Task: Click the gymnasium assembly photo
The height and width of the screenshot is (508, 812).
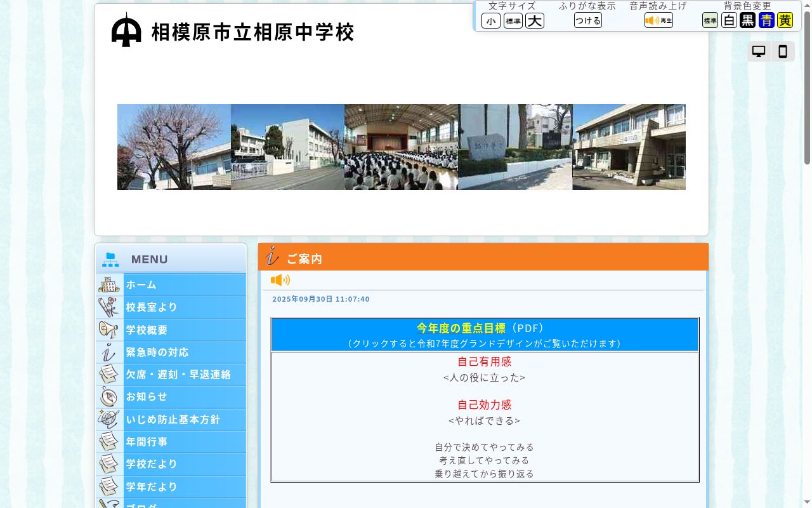Action: tap(402, 147)
